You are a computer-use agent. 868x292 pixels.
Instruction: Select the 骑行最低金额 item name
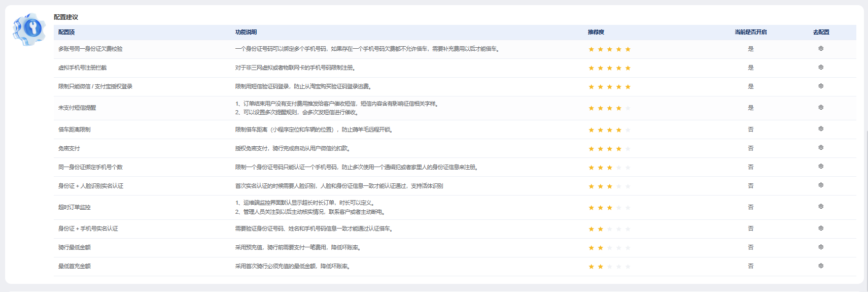tap(74, 248)
